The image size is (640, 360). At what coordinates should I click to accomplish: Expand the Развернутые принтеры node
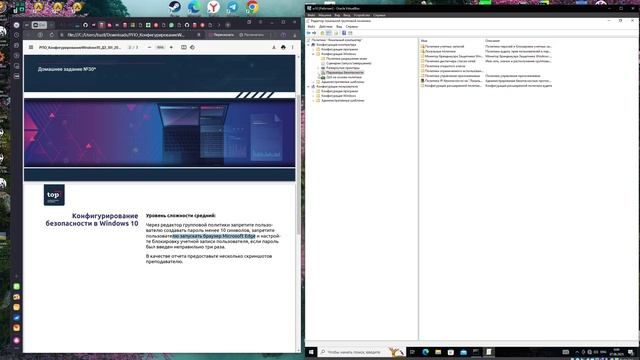(x=318, y=68)
